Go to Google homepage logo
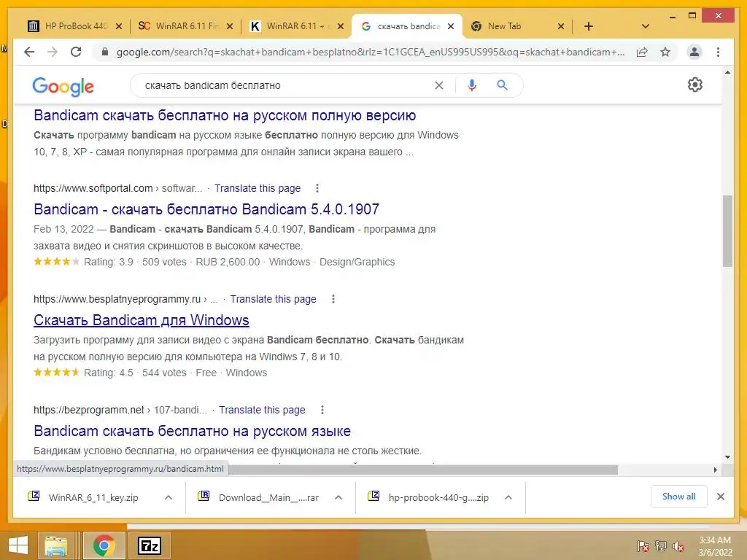The image size is (747, 560). click(x=63, y=86)
